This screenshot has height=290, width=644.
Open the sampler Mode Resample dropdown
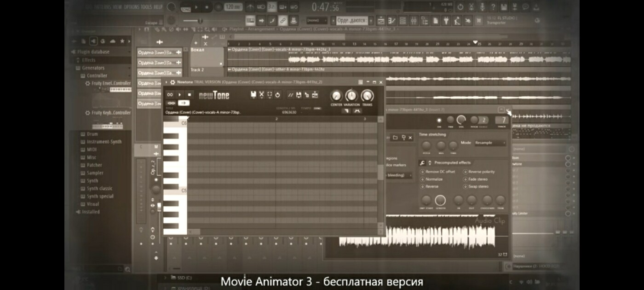[x=490, y=143]
